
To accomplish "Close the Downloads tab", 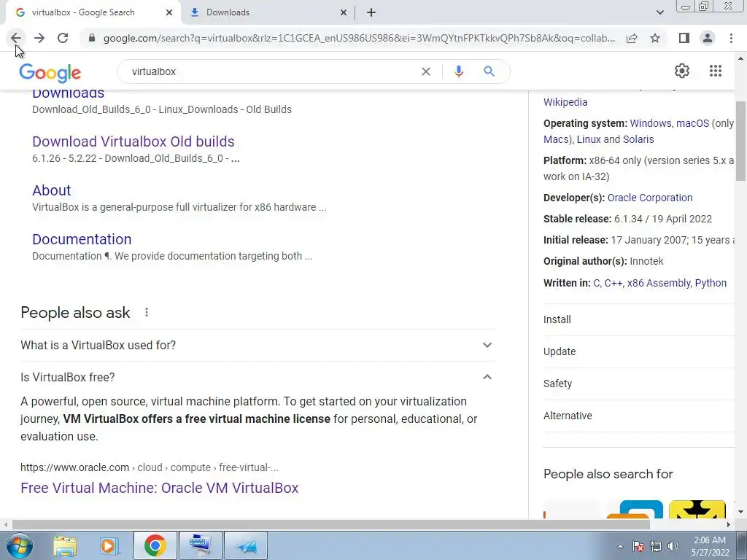I will tap(343, 13).
